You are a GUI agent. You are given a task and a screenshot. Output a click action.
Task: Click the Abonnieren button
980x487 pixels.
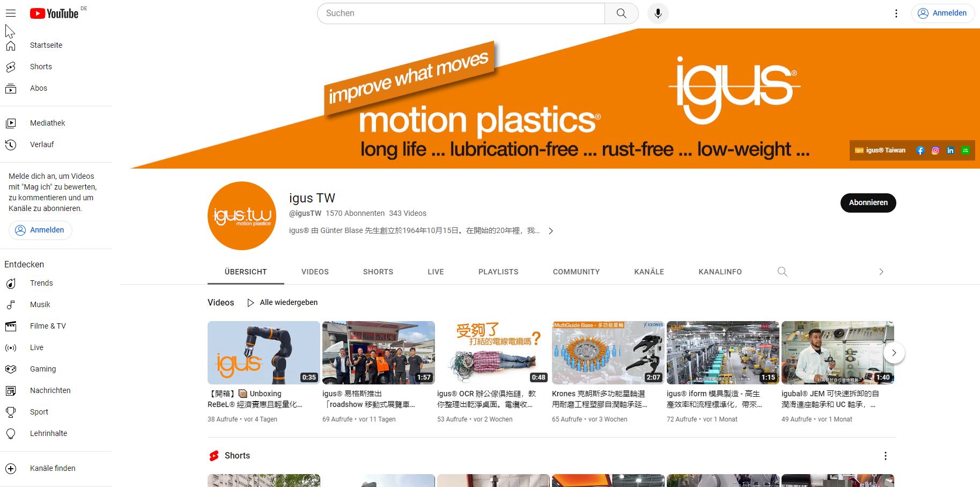pos(867,203)
